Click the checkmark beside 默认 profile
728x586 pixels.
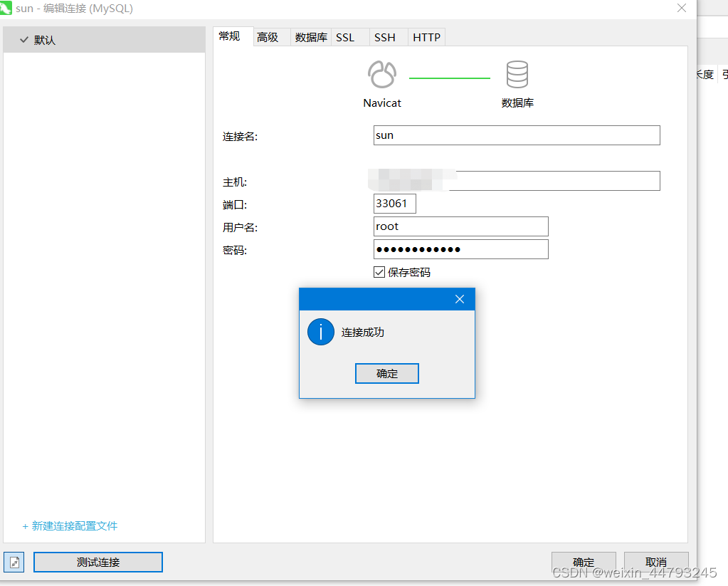coord(23,39)
